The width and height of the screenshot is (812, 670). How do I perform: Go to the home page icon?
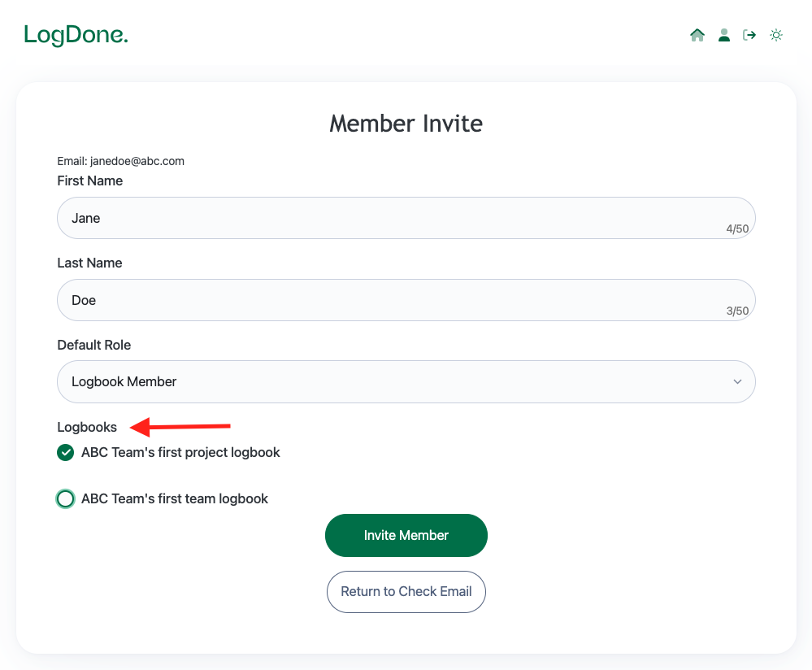[x=697, y=35]
